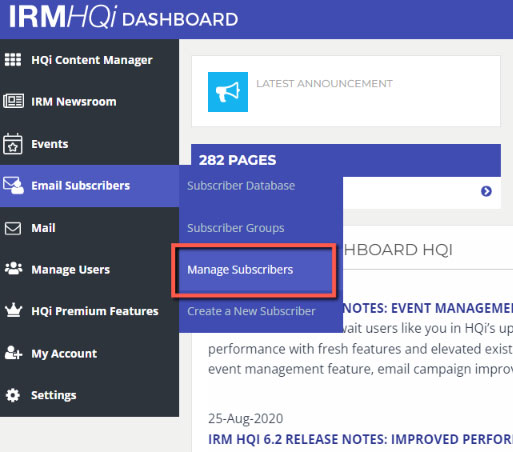Screen dimensions: 513x452
Task: Click the My Account person-plus icon
Action: pos(13,353)
